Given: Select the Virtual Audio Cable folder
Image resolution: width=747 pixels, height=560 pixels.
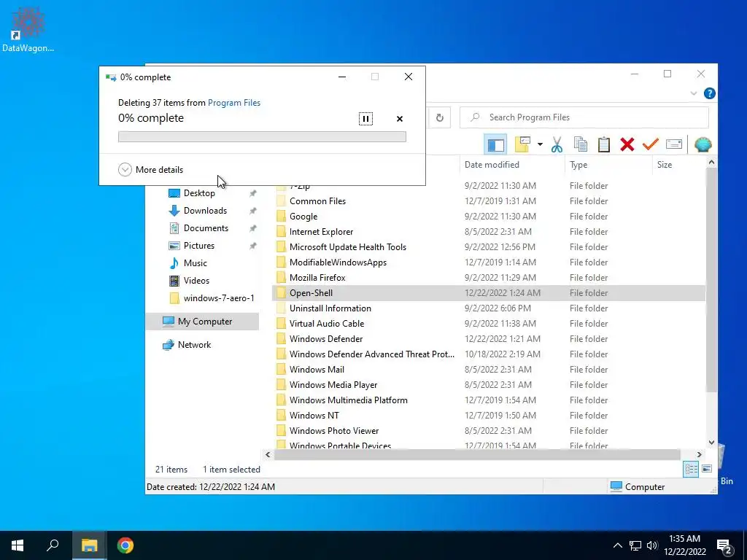Looking at the screenshot, I should (x=326, y=323).
